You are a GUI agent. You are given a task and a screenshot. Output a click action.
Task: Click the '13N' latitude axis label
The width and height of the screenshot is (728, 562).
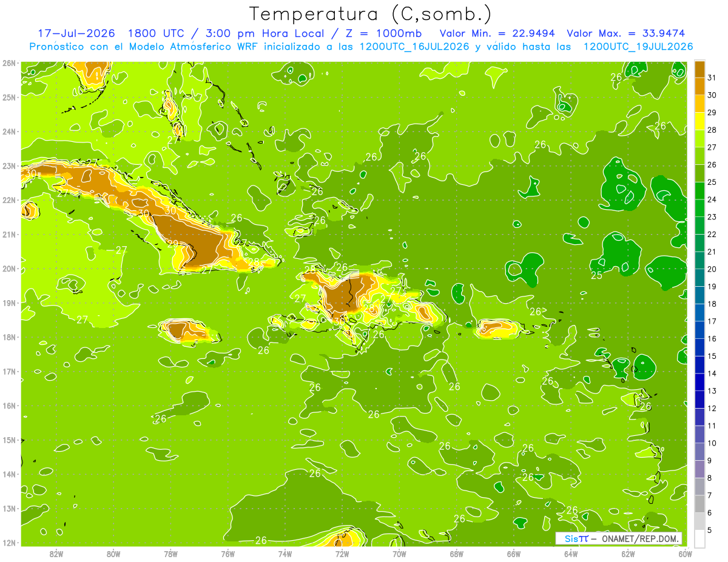[8, 508]
